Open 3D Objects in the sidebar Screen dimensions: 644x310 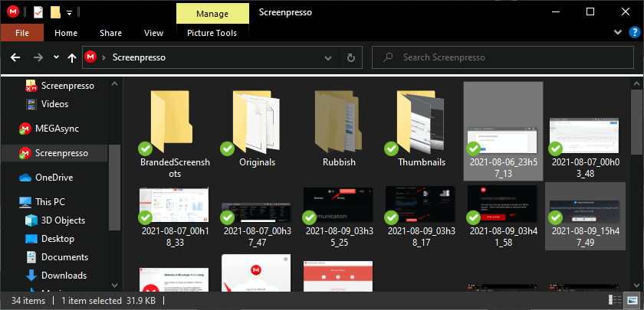pos(54,220)
